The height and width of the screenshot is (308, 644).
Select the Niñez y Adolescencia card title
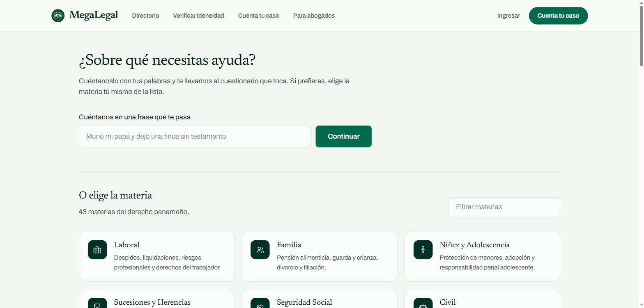click(474, 245)
